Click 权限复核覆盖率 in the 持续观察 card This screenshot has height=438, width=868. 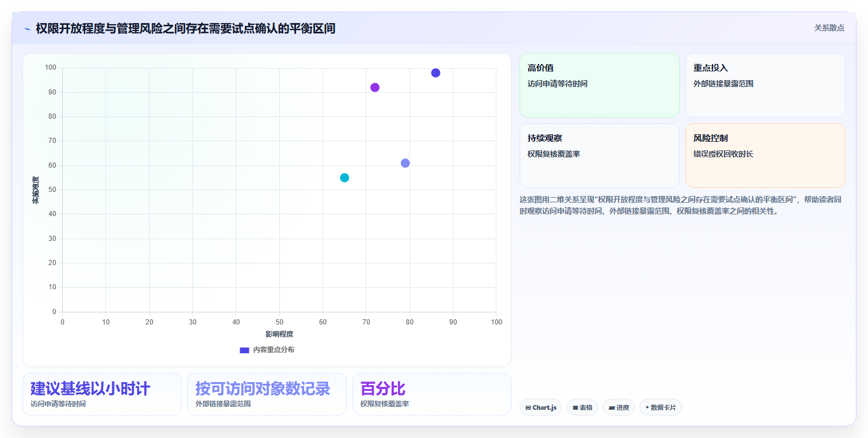(x=554, y=154)
